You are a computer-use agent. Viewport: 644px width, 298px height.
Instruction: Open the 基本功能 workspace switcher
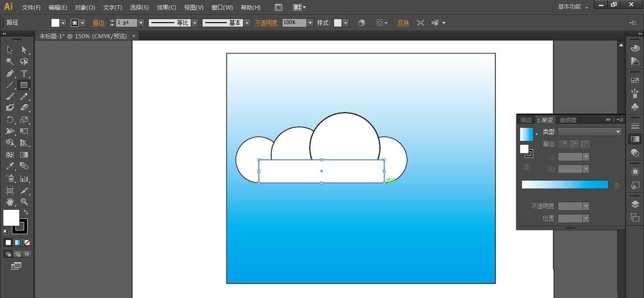[573, 7]
